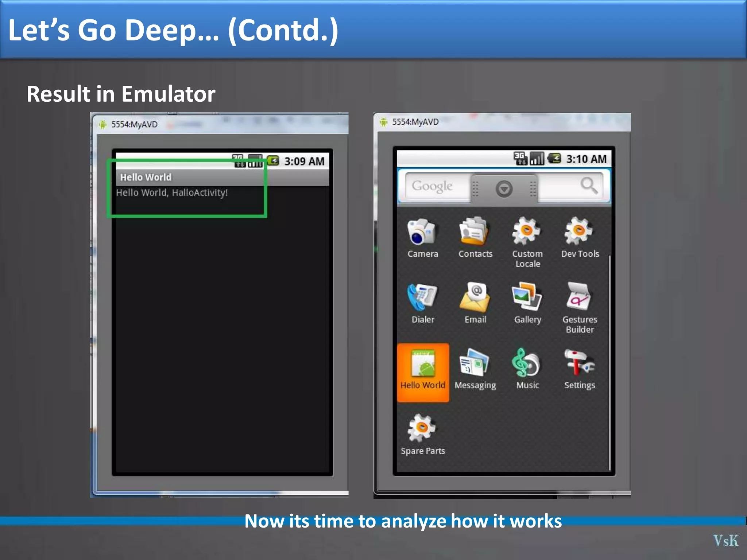Tap the battery icon in left emulator
This screenshot has height=560, width=747.
coord(273,161)
